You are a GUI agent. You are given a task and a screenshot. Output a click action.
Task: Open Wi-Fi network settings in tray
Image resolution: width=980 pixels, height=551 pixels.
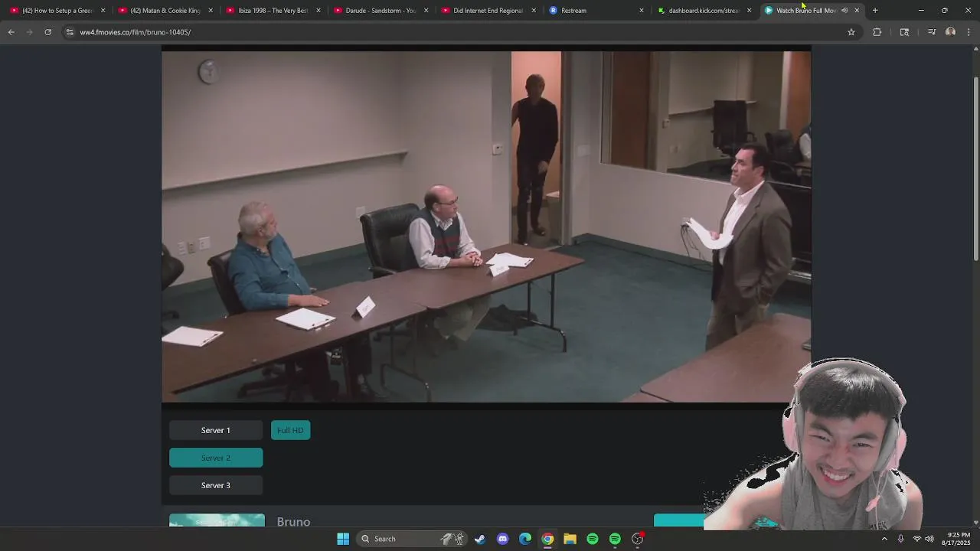[916, 539]
